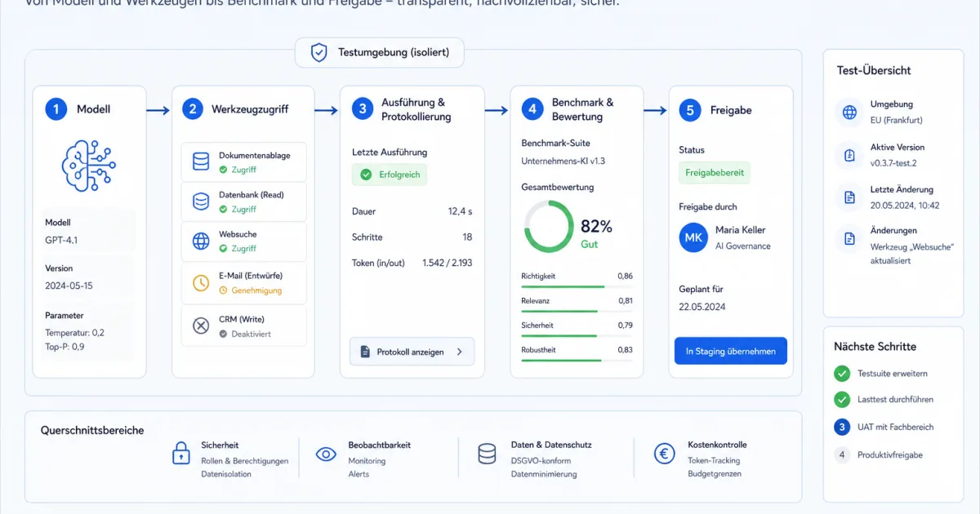Select the E-Mail (Entwürfe) tool row
This screenshot has height=514, width=980.
243,283
